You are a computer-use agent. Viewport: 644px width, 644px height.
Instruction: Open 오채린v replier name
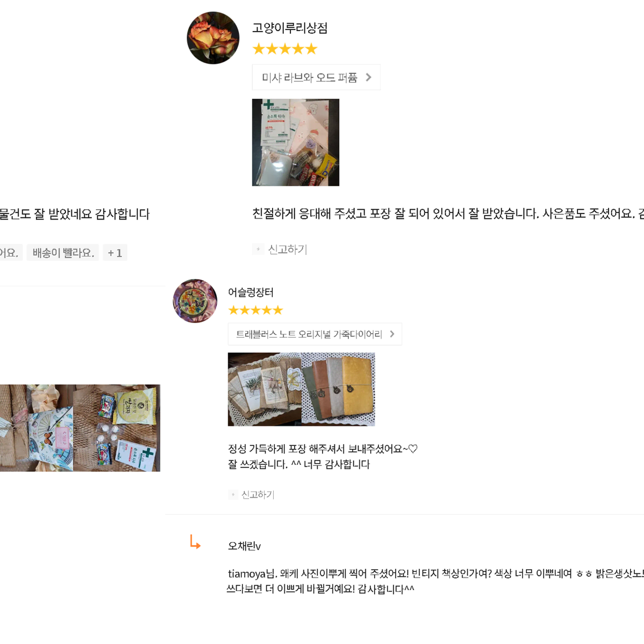pos(244,546)
